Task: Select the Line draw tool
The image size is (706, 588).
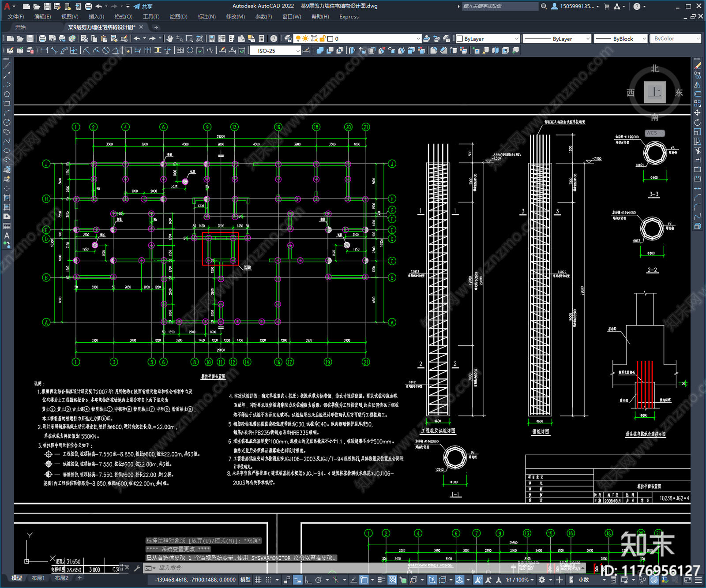Action: pos(7,66)
